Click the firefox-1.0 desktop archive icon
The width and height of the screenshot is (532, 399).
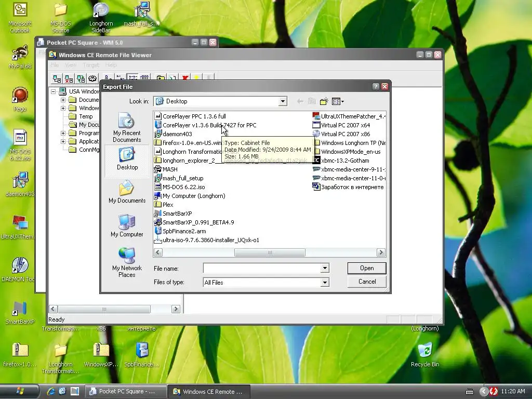point(20,354)
